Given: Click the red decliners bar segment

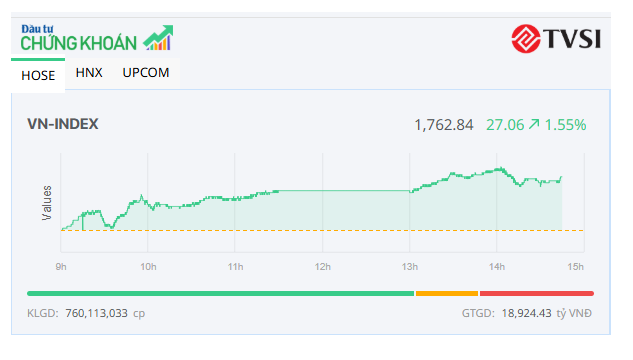Looking at the screenshot, I should point(537,293).
